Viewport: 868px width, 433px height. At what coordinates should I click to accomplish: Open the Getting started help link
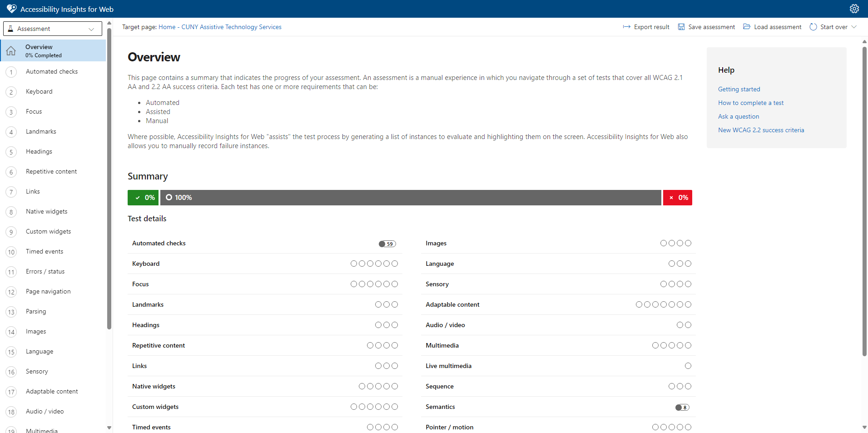pyautogui.click(x=739, y=89)
